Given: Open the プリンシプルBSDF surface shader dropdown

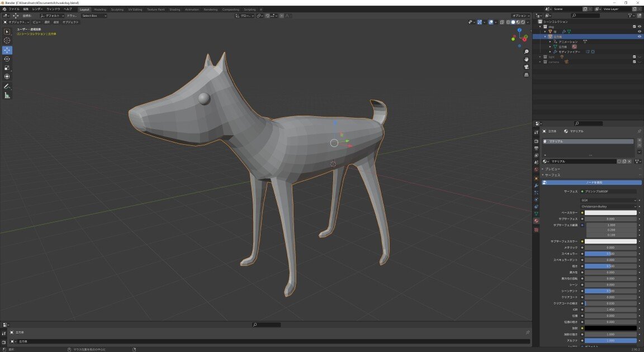Looking at the screenshot, I should (x=609, y=191).
